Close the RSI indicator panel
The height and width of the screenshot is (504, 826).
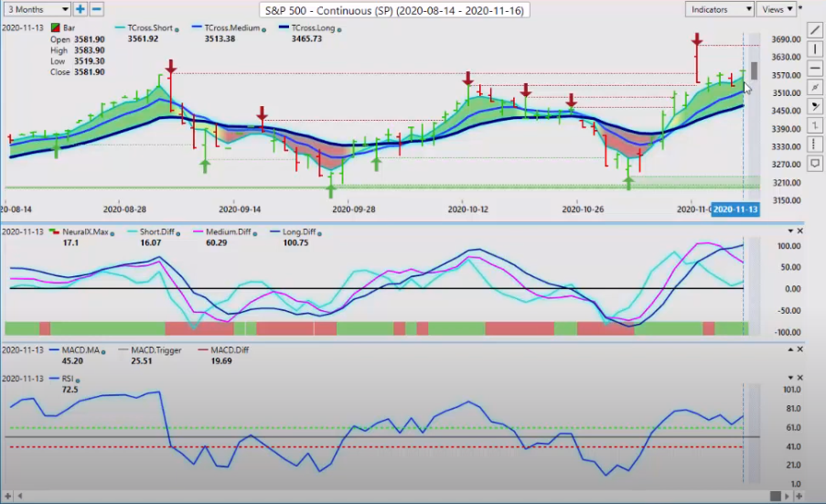coord(800,378)
